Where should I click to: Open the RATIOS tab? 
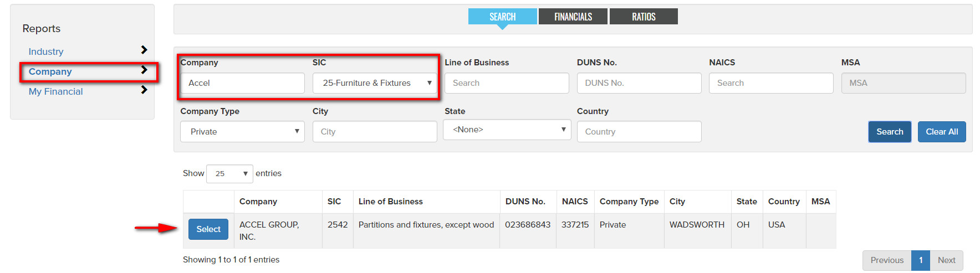coord(644,17)
